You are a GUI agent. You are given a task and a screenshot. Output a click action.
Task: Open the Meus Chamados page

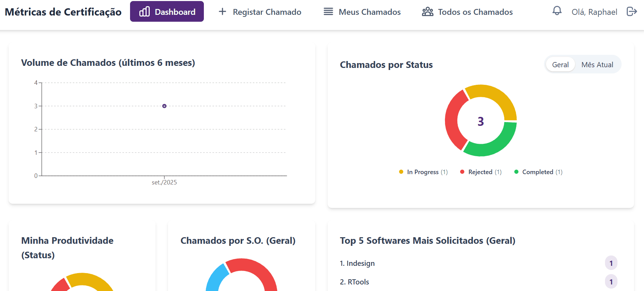click(x=369, y=12)
